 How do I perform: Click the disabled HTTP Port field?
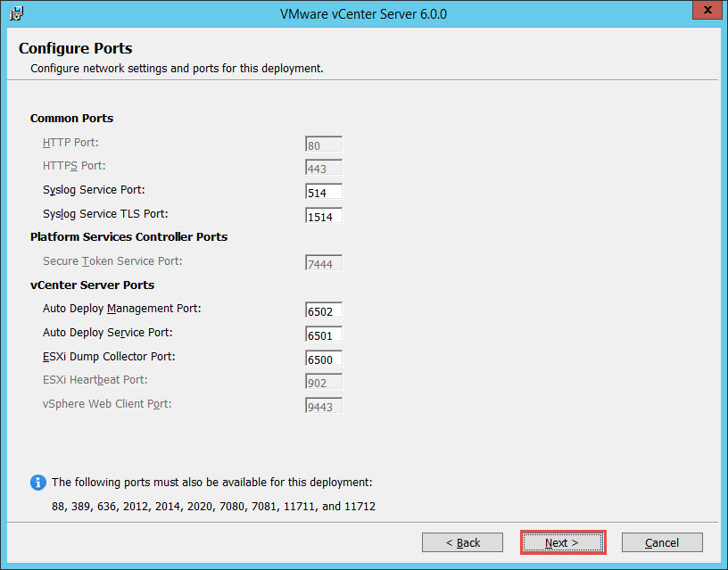[x=322, y=144]
